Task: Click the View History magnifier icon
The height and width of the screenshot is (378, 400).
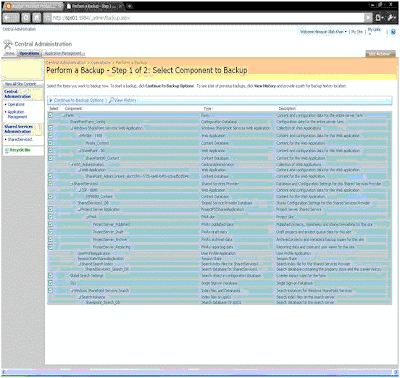Action: [x=111, y=100]
